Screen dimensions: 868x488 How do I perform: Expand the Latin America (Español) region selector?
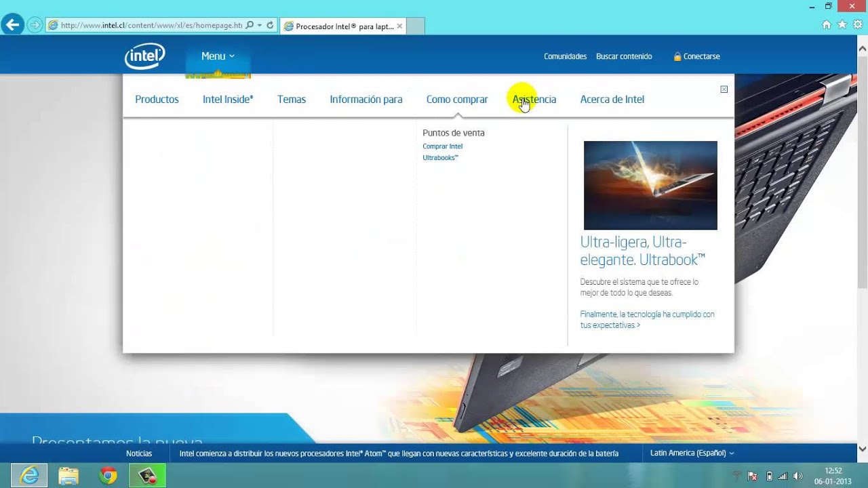(x=692, y=453)
